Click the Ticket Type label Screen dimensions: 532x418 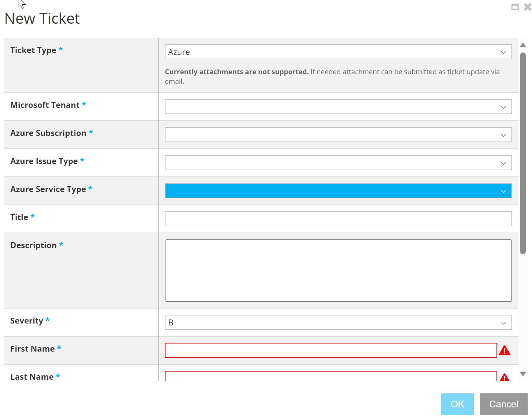(x=33, y=50)
